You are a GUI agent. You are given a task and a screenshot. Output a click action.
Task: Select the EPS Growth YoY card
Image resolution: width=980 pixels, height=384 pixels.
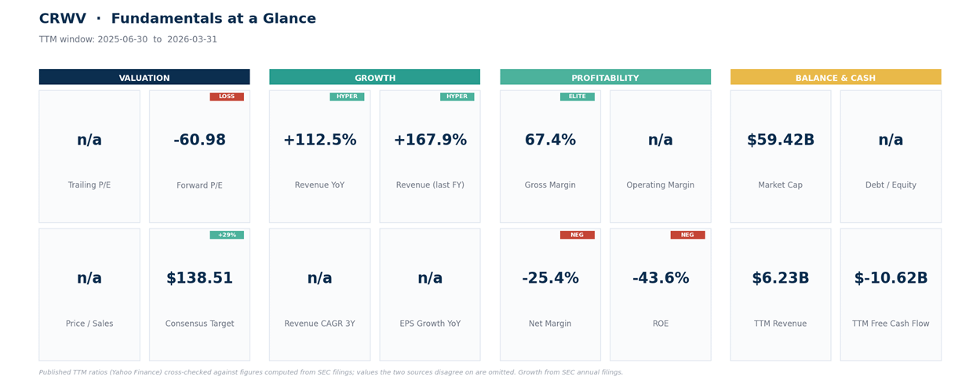(x=430, y=294)
